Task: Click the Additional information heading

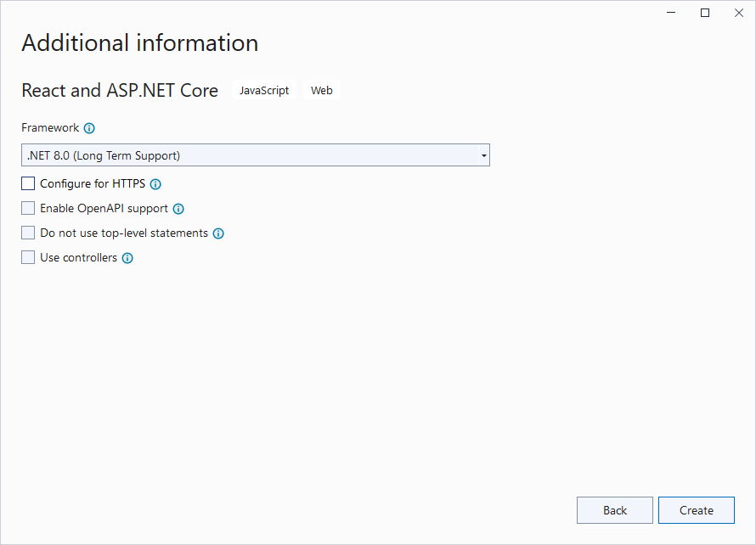Action: (140, 42)
